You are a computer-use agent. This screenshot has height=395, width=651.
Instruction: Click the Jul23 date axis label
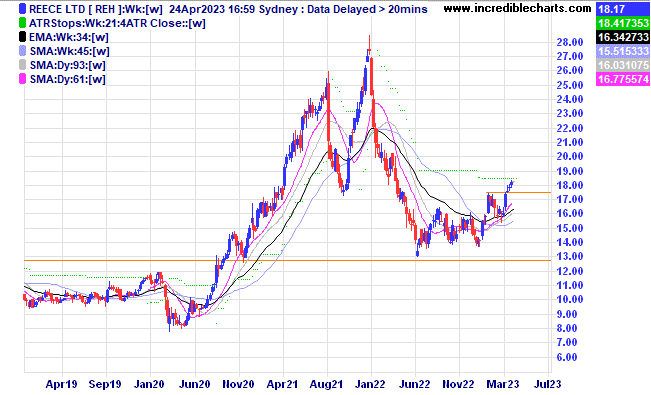(547, 384)
